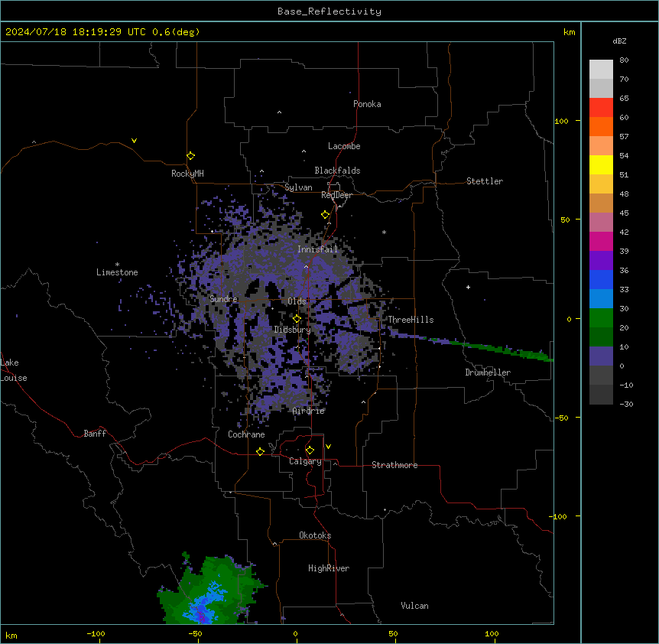Select the slate purple 10-0 dBZ legend band
This screenshot has height=644, width=659.
(601, 356)
